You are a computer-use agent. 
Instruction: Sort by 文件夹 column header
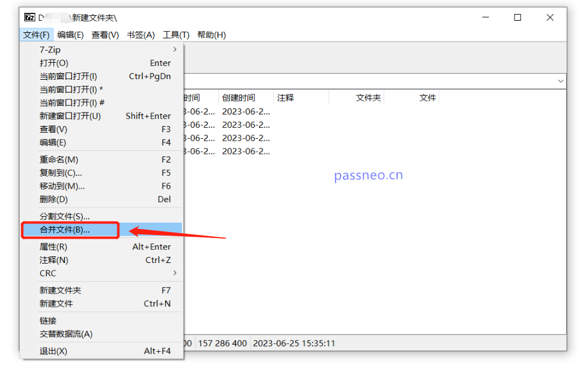pyautogui.click(x=356, y=98)
